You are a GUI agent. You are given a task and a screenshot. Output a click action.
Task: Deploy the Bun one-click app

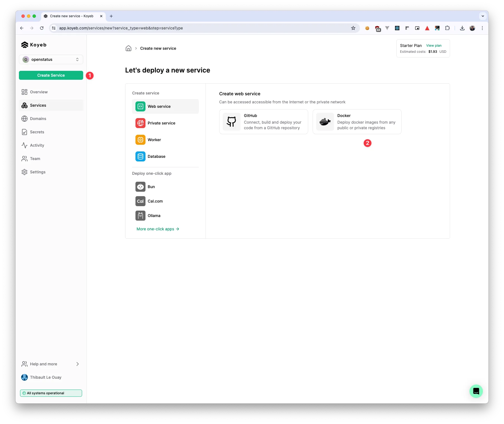pyautogui.click(x=151, y=187)
